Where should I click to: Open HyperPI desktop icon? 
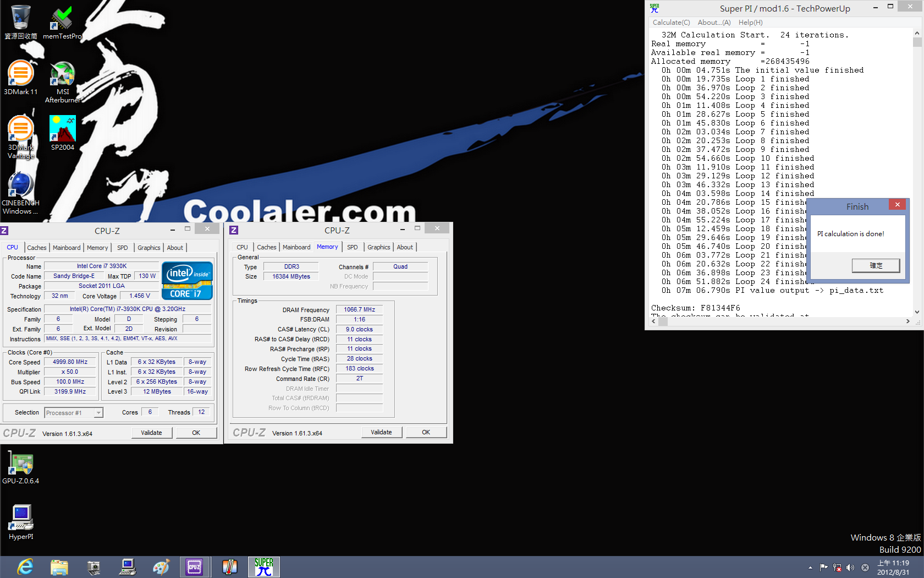(21, 522)
